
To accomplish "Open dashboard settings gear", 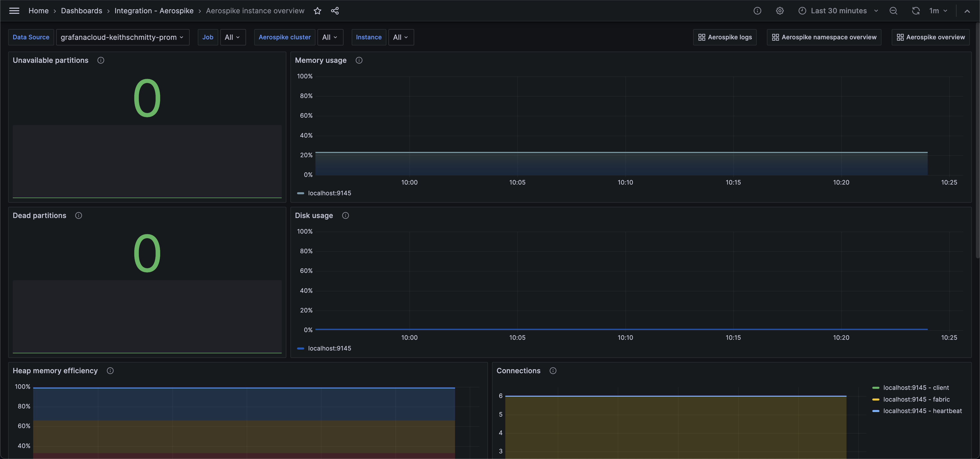I will (779, 11).
